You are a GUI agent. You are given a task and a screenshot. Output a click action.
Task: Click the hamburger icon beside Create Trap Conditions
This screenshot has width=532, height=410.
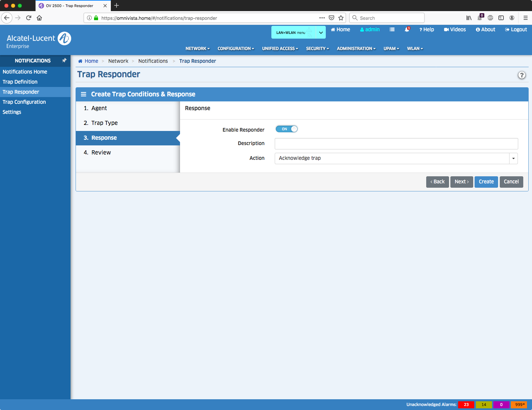pyautogui.click(x=84, y=94)
